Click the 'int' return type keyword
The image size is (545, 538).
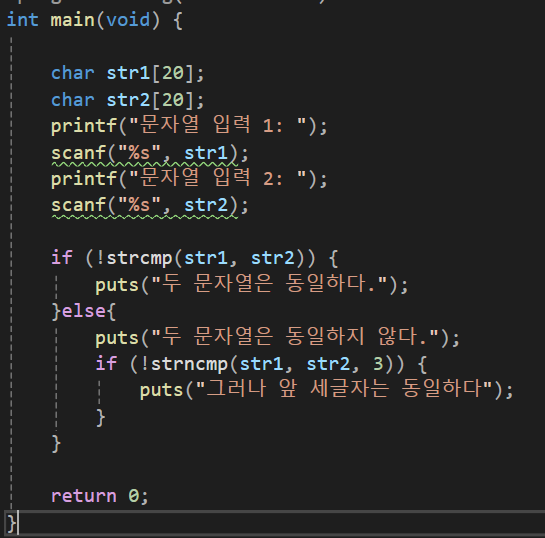coord(22,19)
